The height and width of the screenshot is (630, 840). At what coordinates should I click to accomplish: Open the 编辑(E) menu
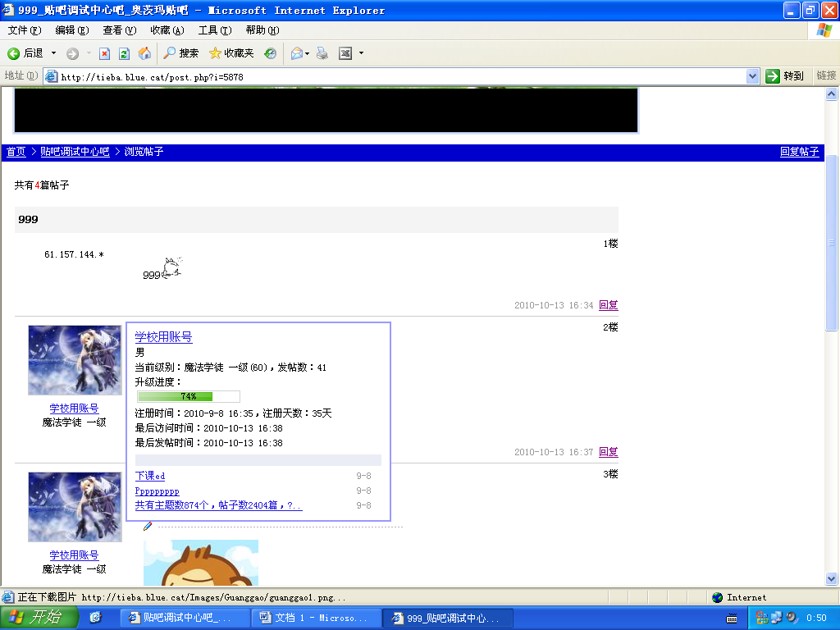click(x=72, y=30)
